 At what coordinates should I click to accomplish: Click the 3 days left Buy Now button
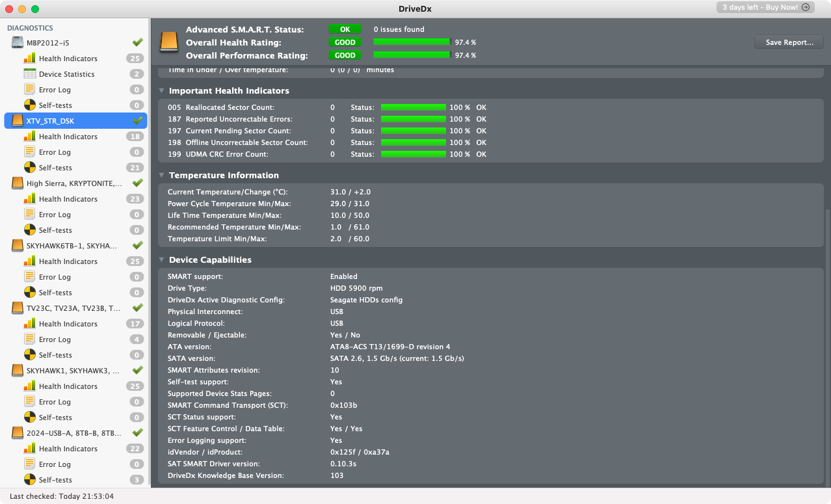pyautogui.click(x=766, y=7)
